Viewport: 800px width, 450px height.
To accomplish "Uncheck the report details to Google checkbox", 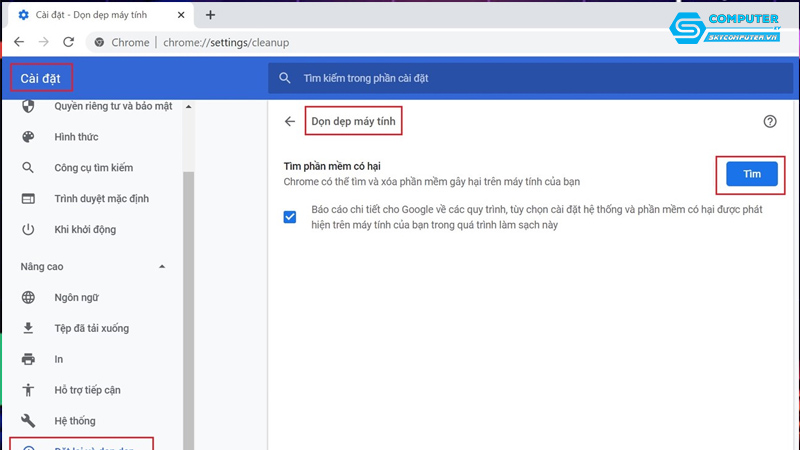I will point(290,217).
